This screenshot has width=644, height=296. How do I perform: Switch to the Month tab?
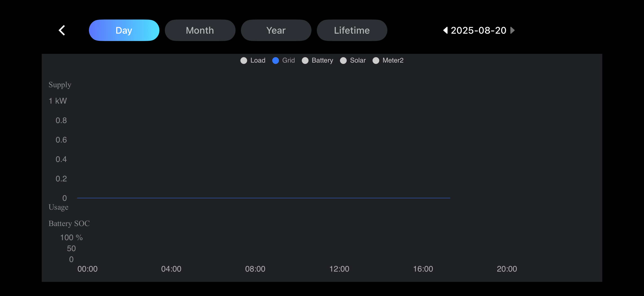click(200, 30)
